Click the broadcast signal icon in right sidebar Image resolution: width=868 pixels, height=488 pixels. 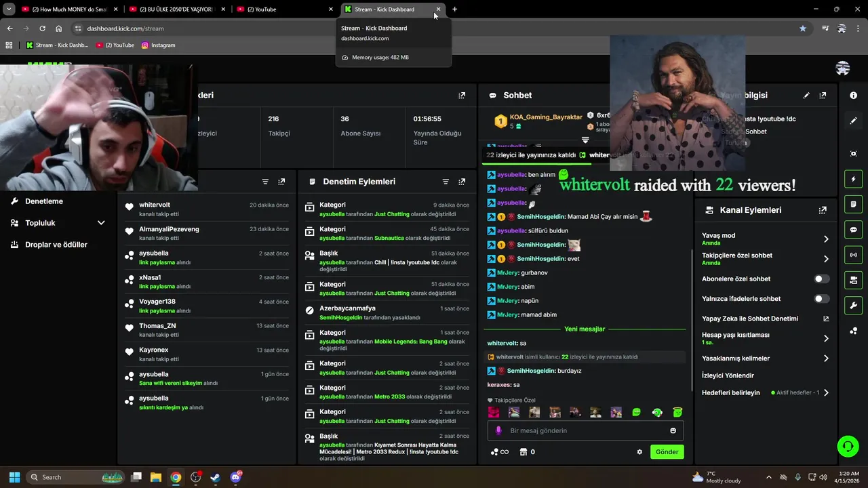(853, 255)
